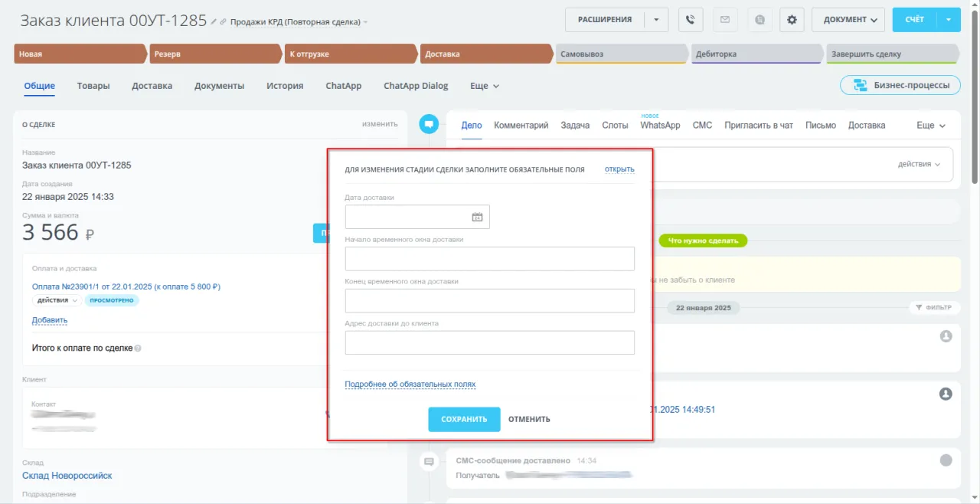This screenshot has width=980, height=504.
Task: Open Оплата №23901/1 payment link
Action: tap(126, 286)
